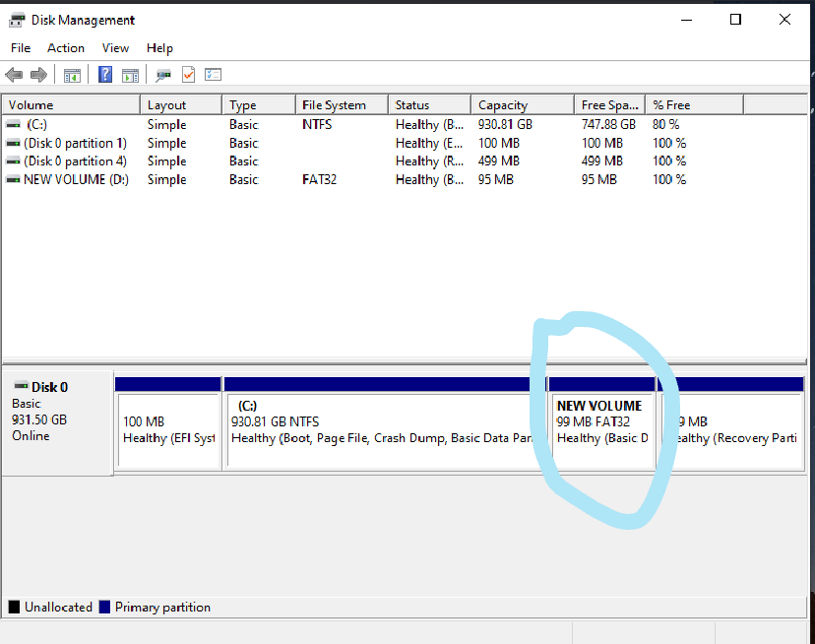Sort by the Free Space column header

(x=609, y=105)
